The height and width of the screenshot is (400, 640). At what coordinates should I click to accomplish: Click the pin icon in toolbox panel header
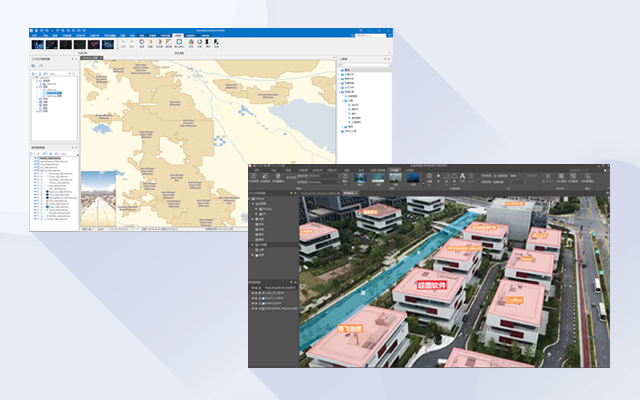point(385,59)
